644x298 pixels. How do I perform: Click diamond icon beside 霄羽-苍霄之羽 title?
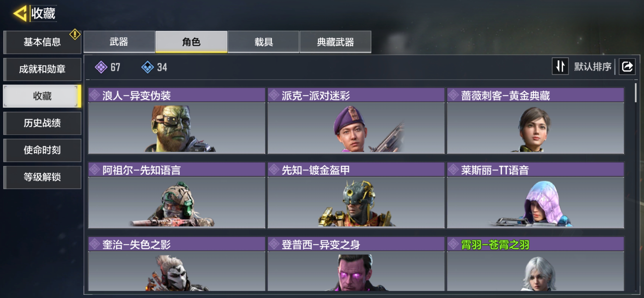453,244
